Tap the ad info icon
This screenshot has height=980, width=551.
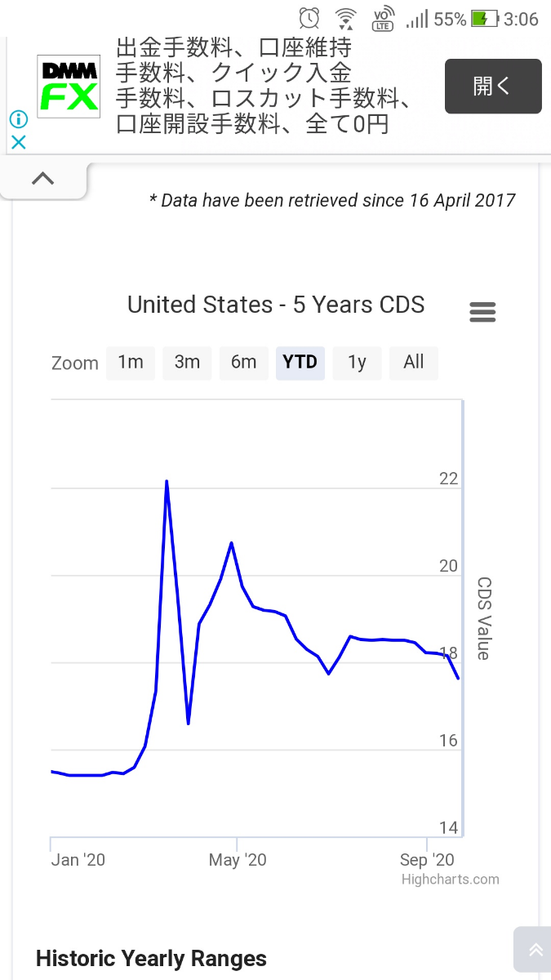[18, 119]
